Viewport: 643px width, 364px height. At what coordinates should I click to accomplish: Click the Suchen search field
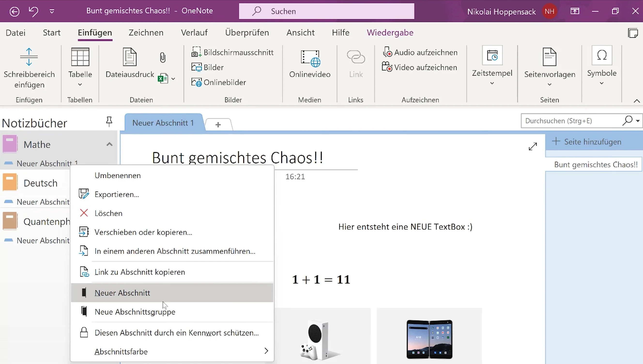(326, 11)
